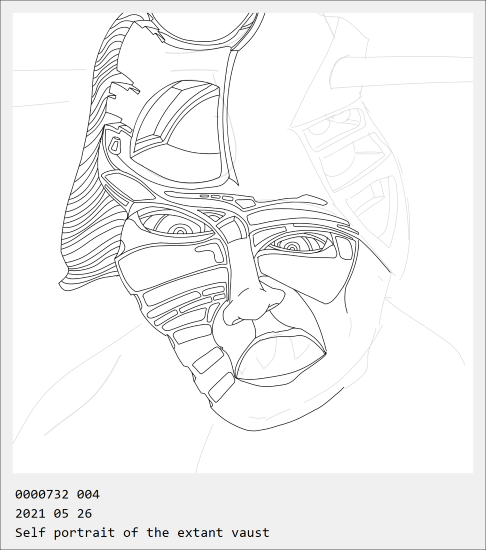Click the large smooth cheek panel under the right eye
The image size is (486, 550).
[x=302, y=277]
